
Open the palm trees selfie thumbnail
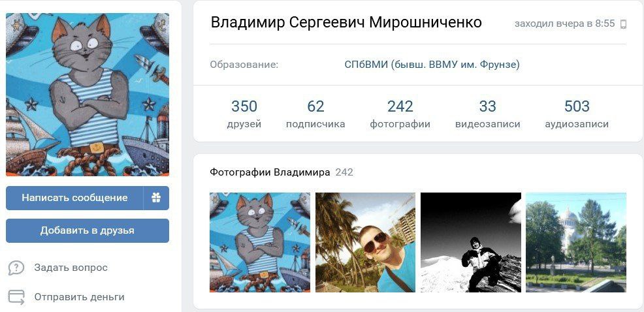pyautogui.click(x=366, y=242)
